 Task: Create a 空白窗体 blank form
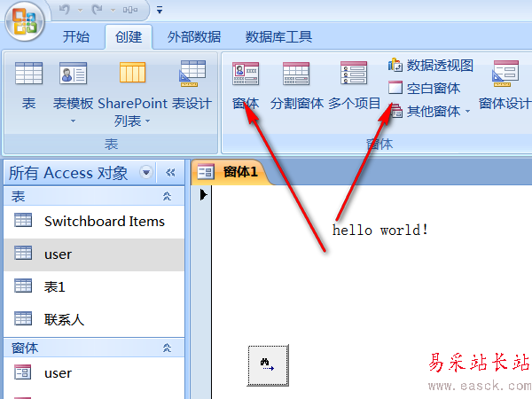tap(424, 88)
